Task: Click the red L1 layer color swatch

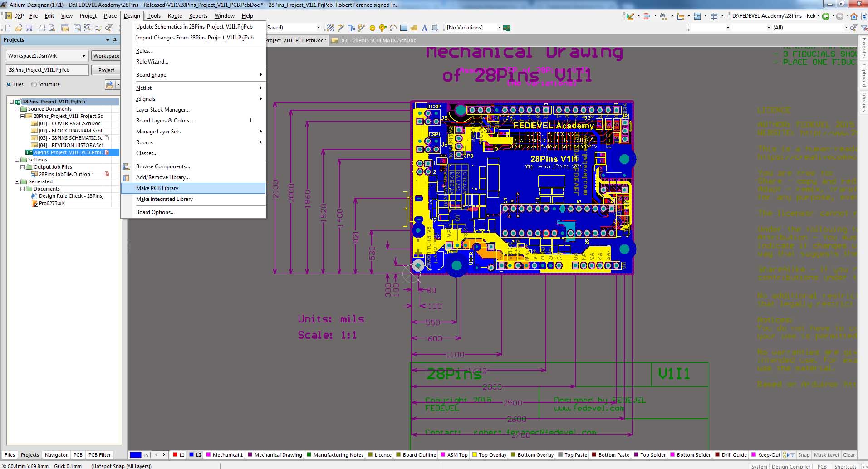Action: pyautogui.click(x=175, y=455)
